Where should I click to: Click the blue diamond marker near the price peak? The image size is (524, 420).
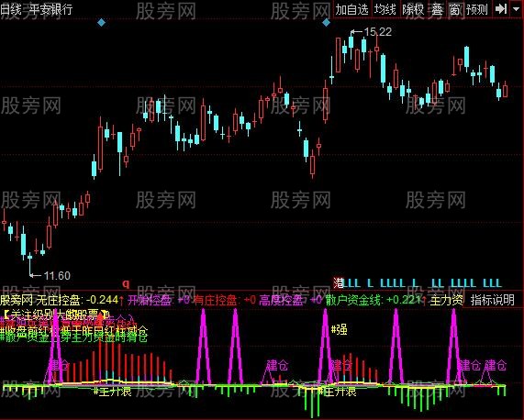tap(326, 22)
